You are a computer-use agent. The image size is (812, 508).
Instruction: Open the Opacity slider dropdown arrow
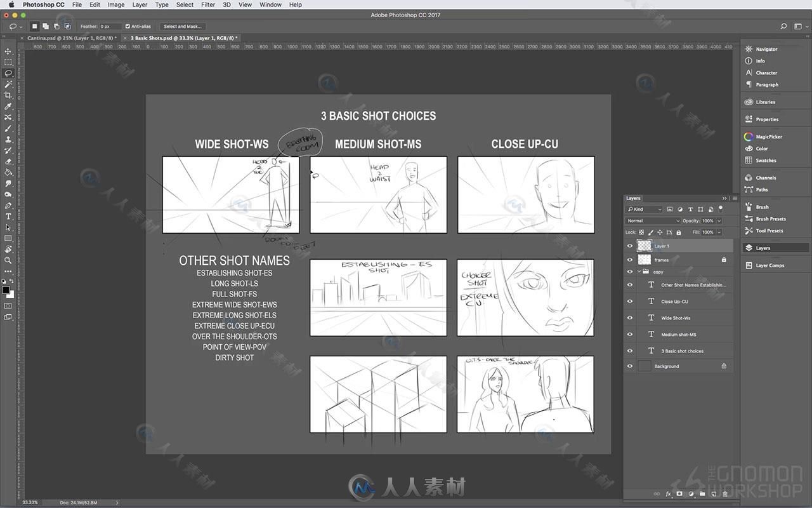point(719,221)
